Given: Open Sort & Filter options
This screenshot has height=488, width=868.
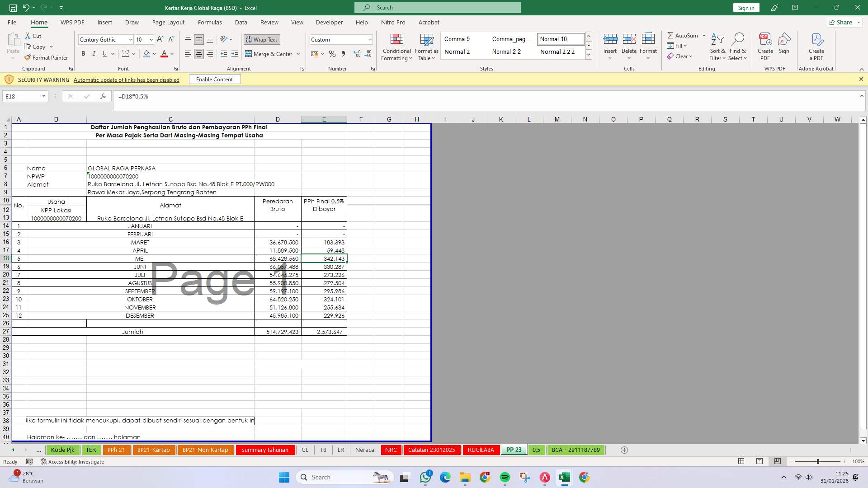Looking at the screenshot, I should [x=718, y=47].
